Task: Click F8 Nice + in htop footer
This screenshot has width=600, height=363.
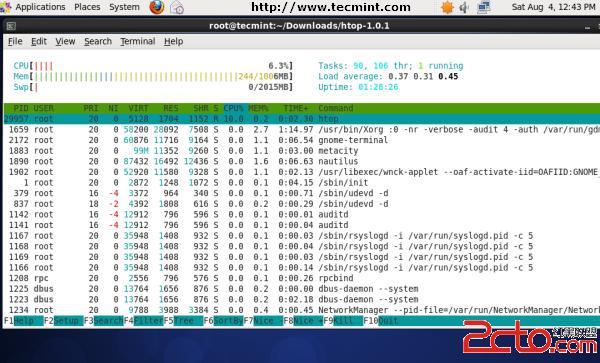Action: (x=303, y=321)
